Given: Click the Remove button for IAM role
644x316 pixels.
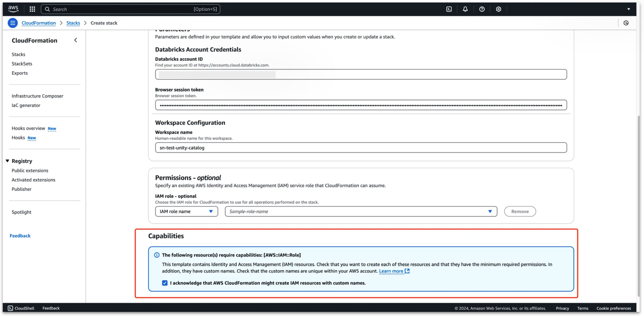Looking at the screenshot, I should tap(520, 211).
